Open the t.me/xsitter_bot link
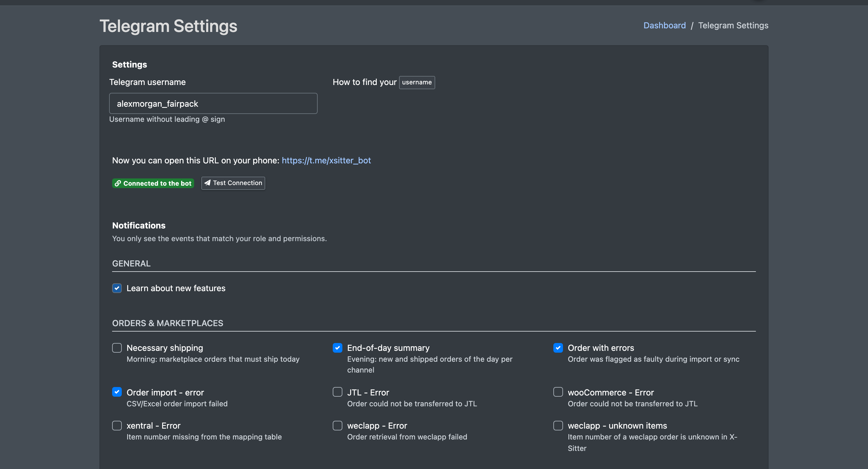Viewport: 868px width, 469px height. pos(326,160)
